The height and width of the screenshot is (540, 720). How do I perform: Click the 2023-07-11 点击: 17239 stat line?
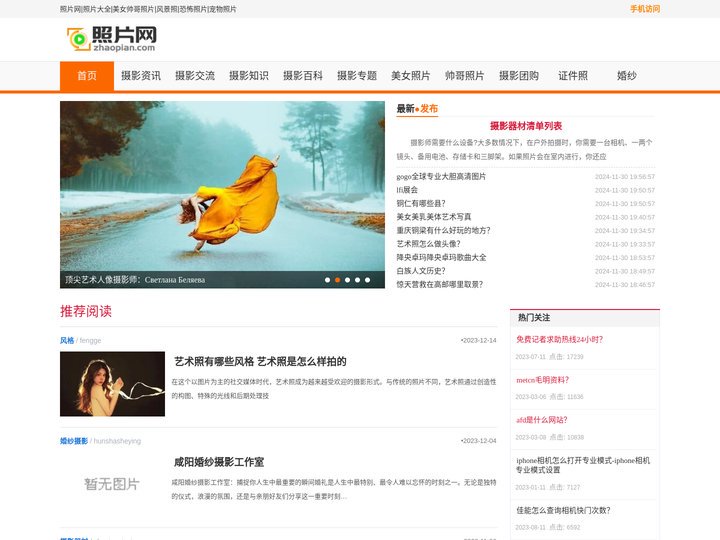[549, 357]
